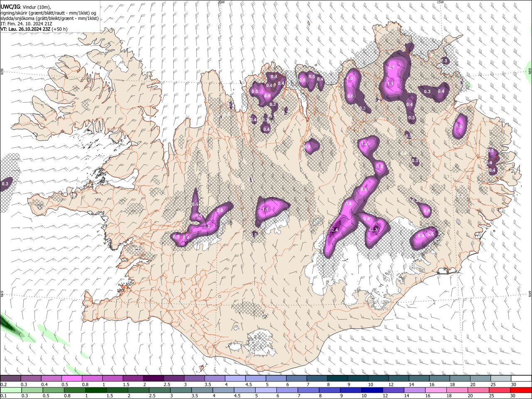
Task: Click upper scale swatch between 0.5 and 0.8
Action: [x=71, y=379]
